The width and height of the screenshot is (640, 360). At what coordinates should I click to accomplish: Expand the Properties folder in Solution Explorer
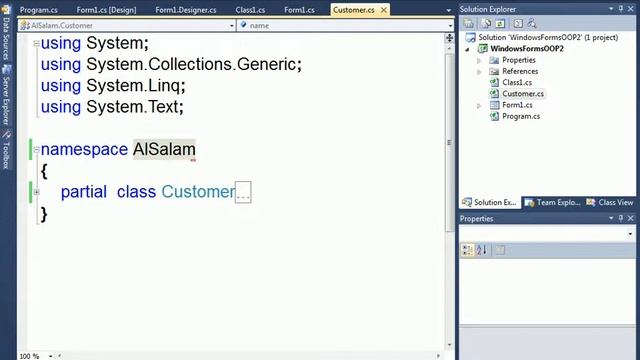click(479, 60)
